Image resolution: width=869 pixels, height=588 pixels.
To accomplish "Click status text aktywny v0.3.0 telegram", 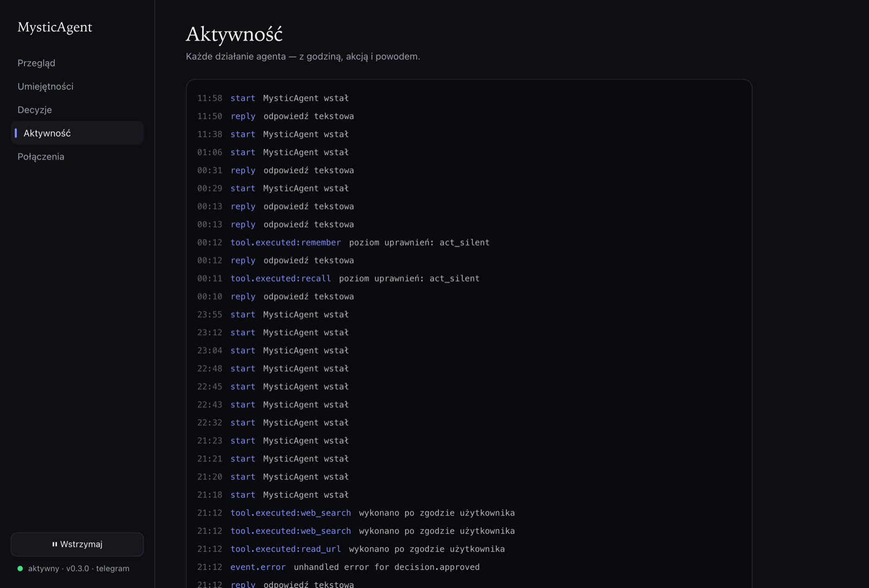I will 79,568.
